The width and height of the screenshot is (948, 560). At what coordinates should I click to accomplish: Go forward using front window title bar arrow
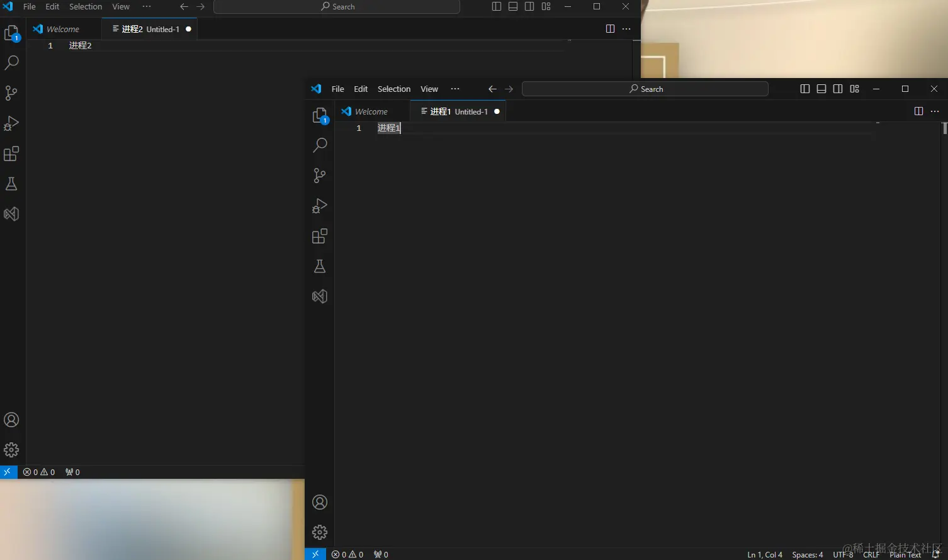pos(509,89)
